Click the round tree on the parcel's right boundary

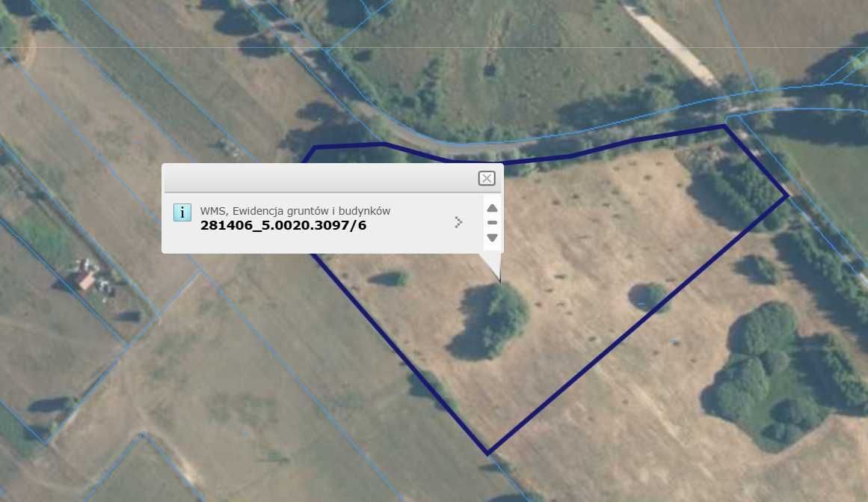click(653, 297)
